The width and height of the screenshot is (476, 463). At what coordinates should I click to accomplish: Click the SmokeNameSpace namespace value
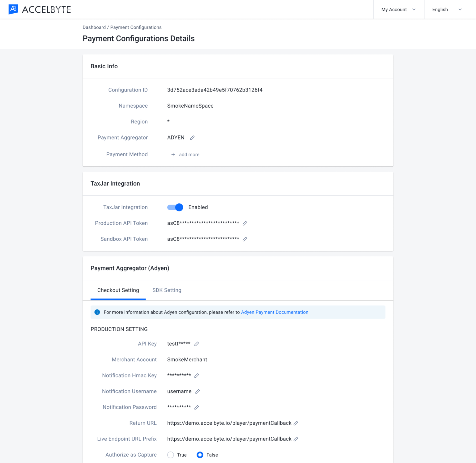click(x=190, y=106)
